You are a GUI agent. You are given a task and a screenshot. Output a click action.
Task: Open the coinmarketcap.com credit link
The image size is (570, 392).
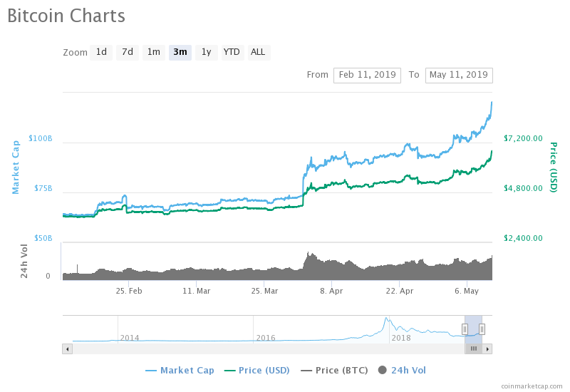click(x=532, y=386)
